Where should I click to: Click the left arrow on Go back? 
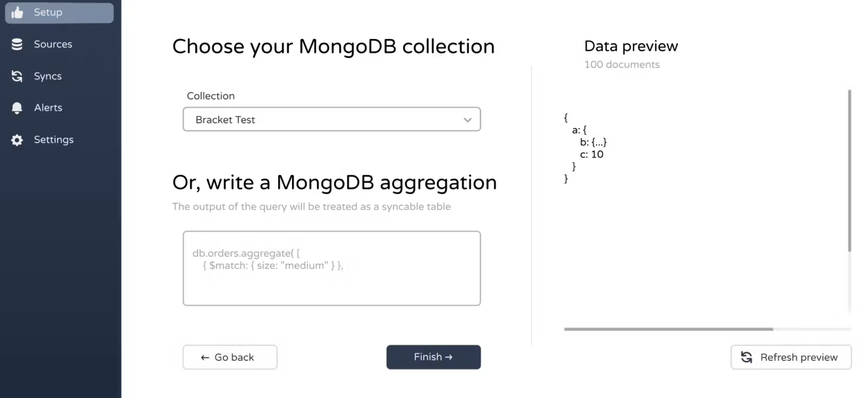click(x=205, y=358)
